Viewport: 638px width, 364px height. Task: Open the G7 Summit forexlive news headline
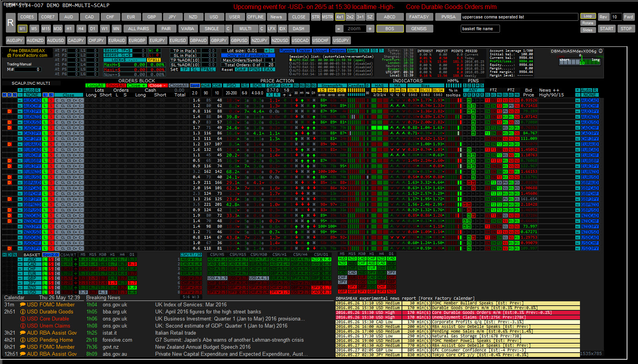tap(229, 340)
